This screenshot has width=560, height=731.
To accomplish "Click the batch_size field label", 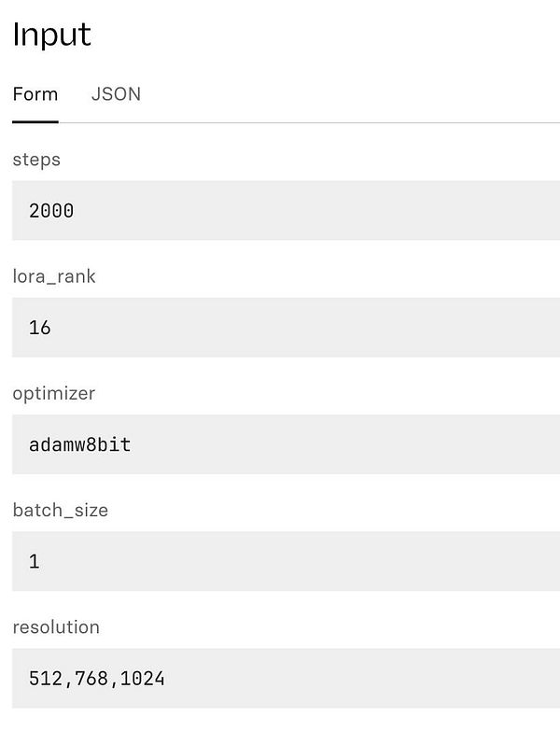I will [x=60, y=510].
